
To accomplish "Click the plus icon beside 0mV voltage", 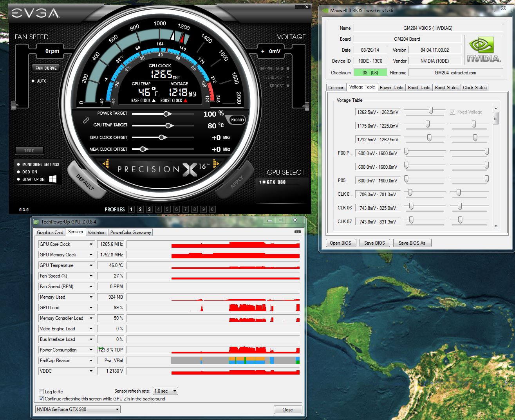I will [x=263, y=51].
